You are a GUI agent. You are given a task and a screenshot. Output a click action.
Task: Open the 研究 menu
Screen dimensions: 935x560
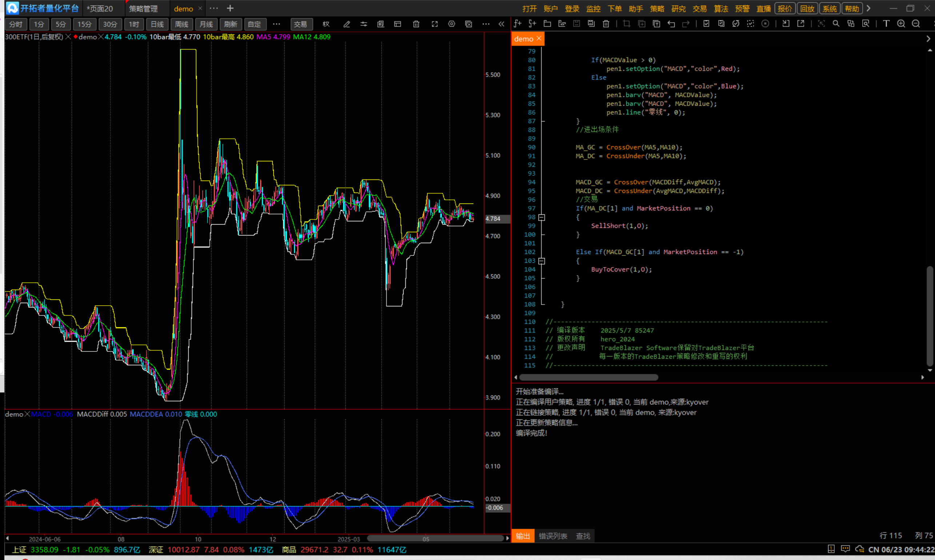tap(678, 9)
